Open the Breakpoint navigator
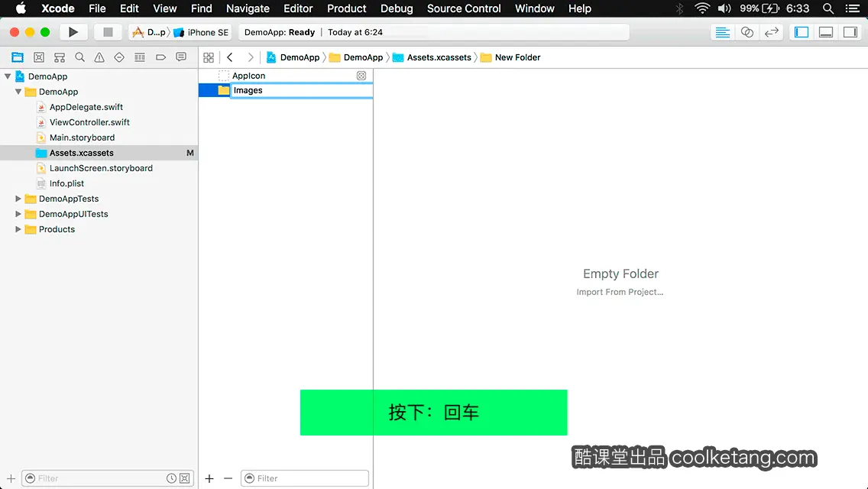This screenshot has height=489, width=868. (x=160, y=57)
